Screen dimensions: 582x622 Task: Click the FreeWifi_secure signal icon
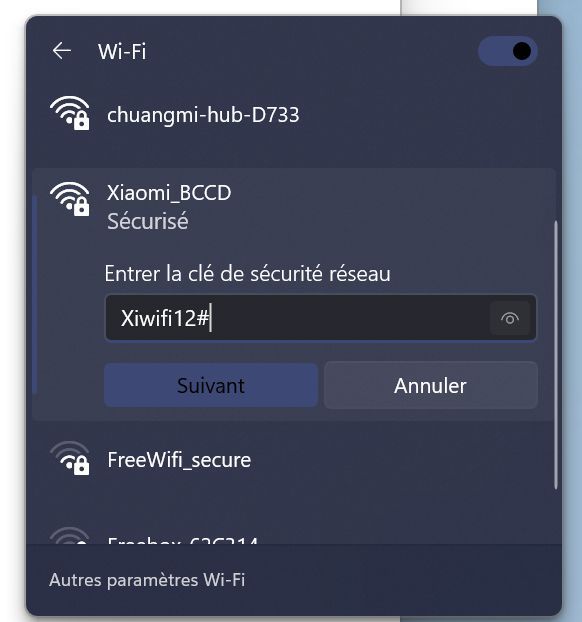coord(70,458)
